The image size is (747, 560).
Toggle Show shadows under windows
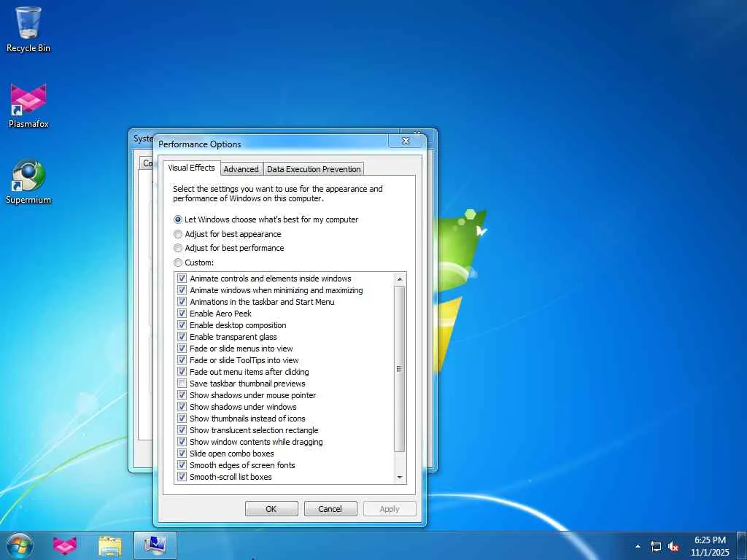(x=182, y=407)
